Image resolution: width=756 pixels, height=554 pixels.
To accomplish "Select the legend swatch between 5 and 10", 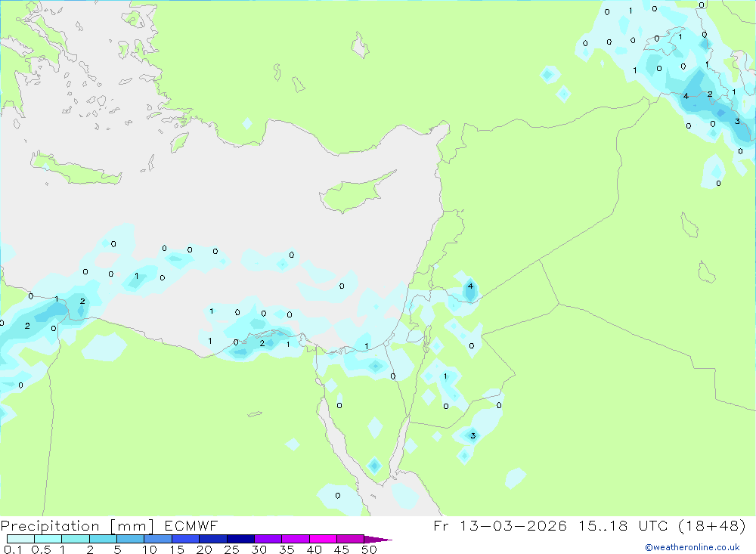I will pyautogui.click(x=131, y=539).
